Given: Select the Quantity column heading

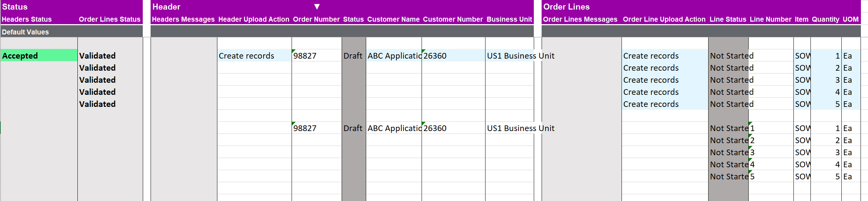Looking at the screenshot, I should 825,20.
